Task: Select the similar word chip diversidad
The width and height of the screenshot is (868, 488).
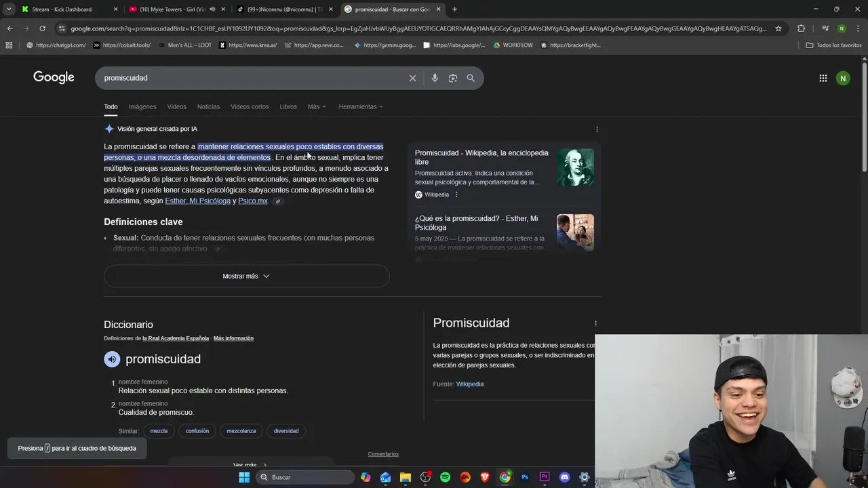Action: (x=286, y=431)
